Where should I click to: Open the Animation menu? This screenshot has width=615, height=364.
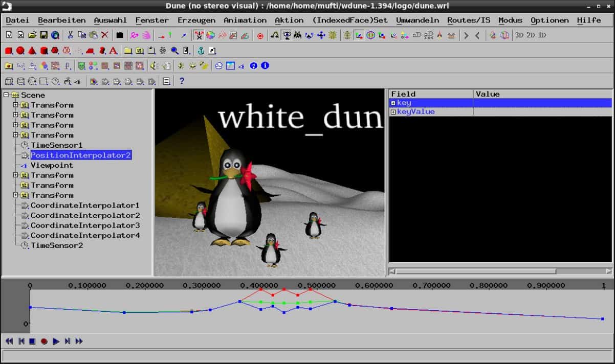click(x=245, y=20)
